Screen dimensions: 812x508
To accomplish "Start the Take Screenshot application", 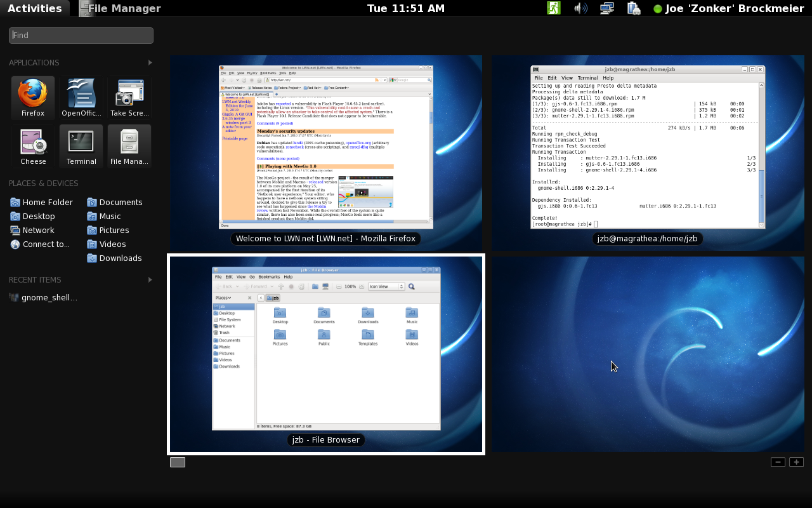I will 129,97.
